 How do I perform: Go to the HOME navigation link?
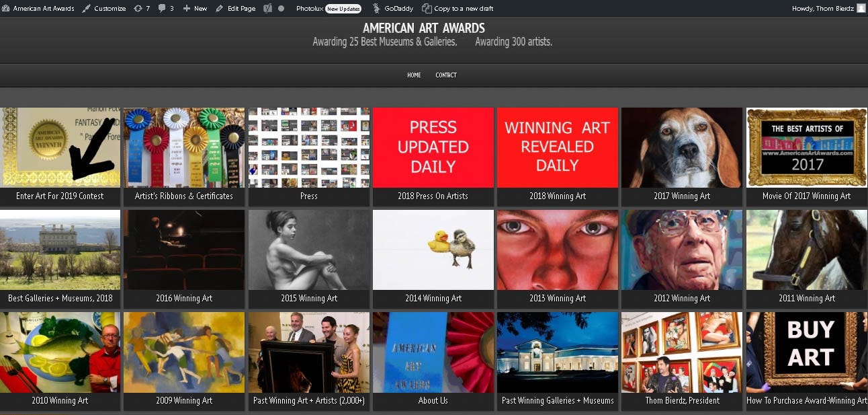coord(414,75)
